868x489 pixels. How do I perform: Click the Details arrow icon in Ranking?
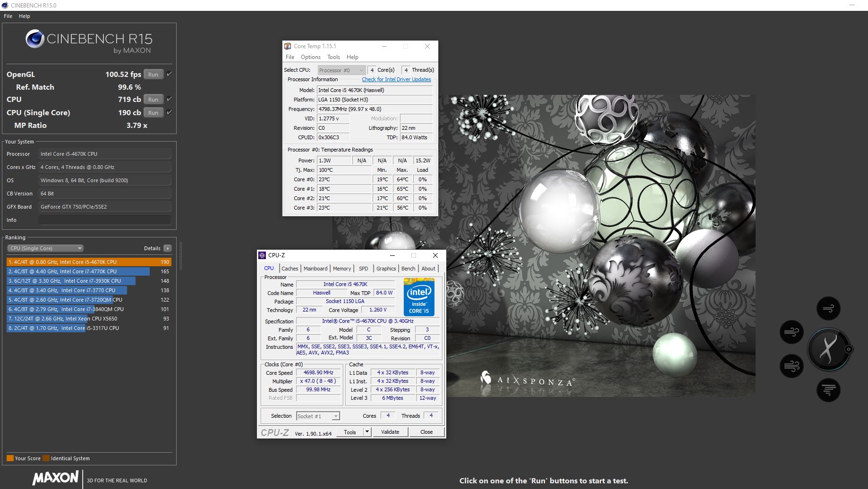(167, 248)
